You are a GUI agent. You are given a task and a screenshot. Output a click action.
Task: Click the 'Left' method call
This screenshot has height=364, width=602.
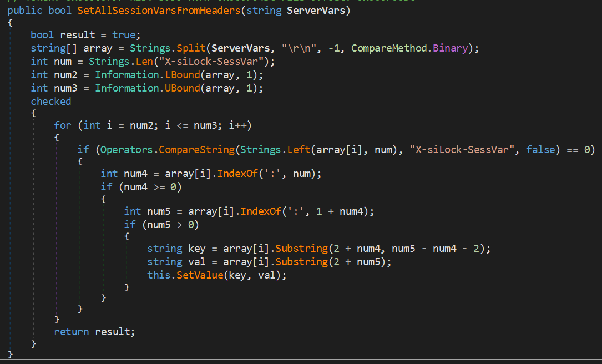pos(299,150)
